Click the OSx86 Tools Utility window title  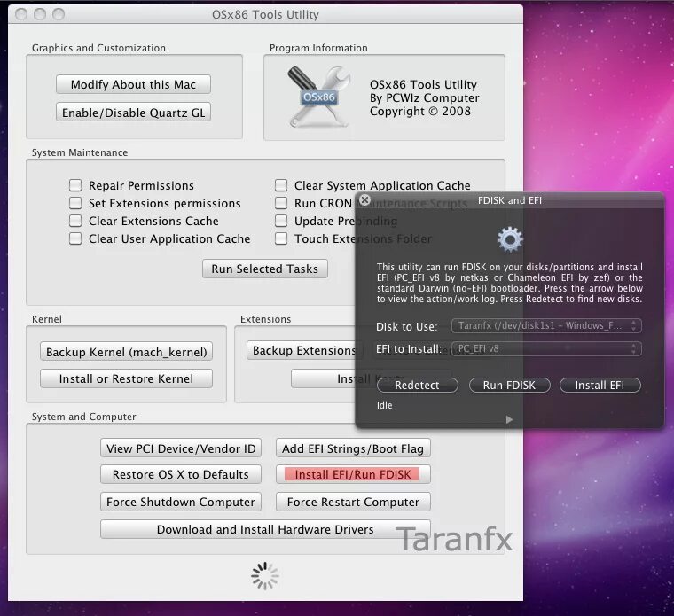265,14
